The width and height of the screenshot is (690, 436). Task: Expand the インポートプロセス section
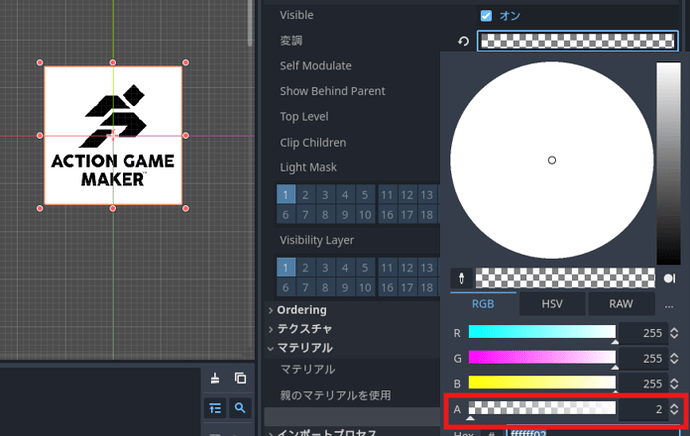(327, 432)
